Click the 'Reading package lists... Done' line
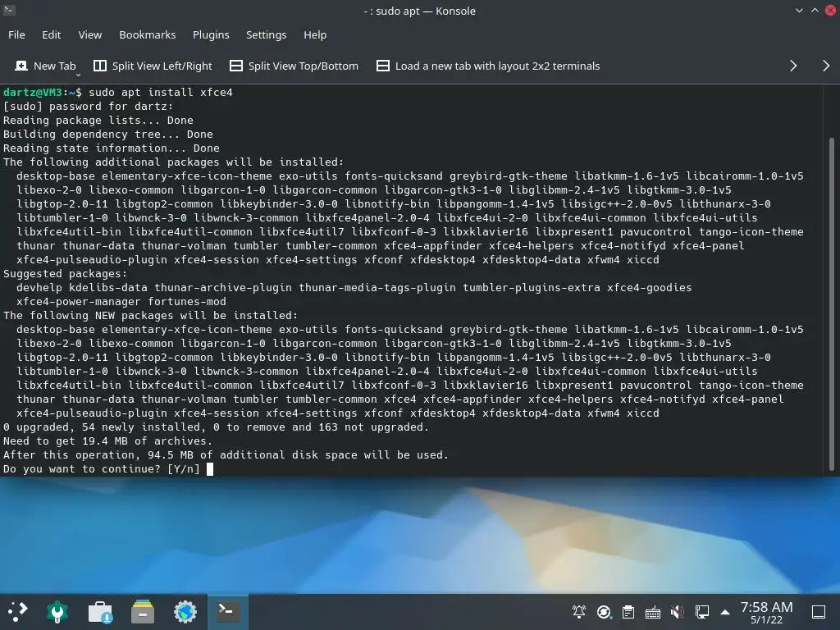This screenshot has width=840, height=630. (x=98, y=120)
